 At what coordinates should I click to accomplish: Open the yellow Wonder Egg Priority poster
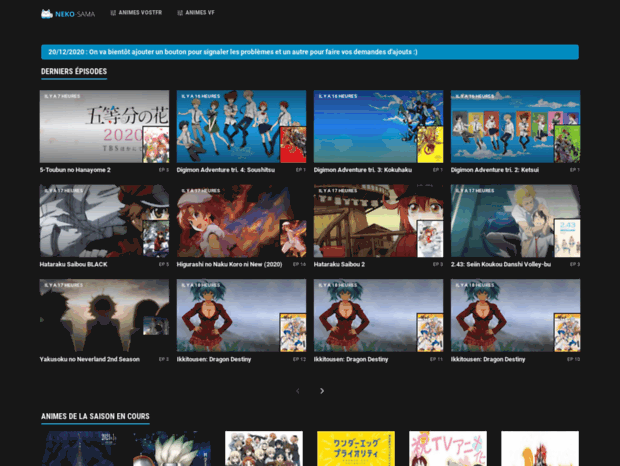355,449
